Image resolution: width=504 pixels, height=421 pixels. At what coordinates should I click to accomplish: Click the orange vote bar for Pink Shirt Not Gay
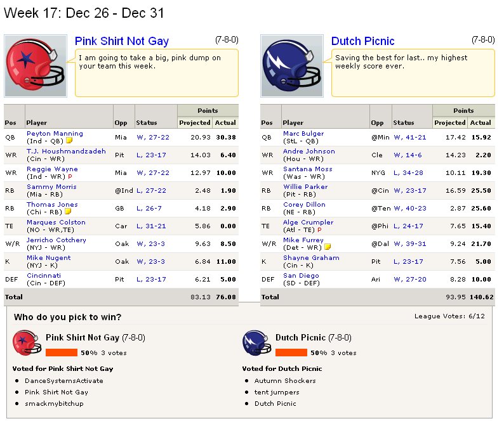point(62,353)
